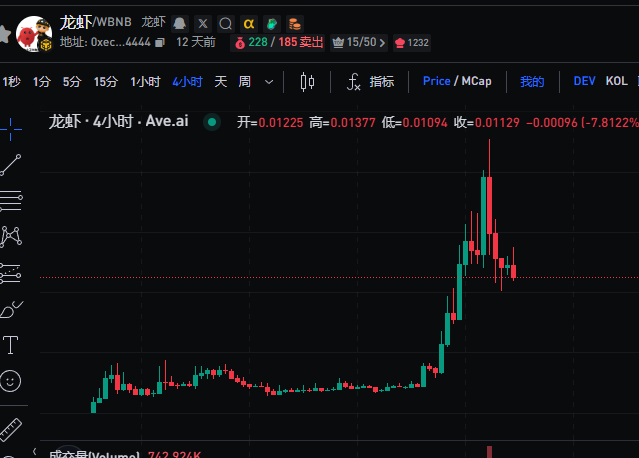Switch chart interval to 1秒
The width and height of the screenshot is (639, 458).
pyautogui.click(x=11, y=81)
